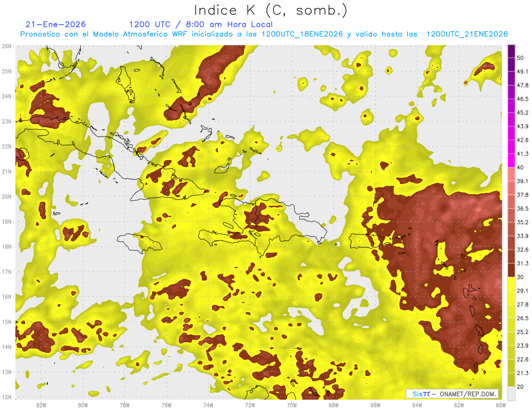Click the colorbar value "46.5"

click(523, 99)
